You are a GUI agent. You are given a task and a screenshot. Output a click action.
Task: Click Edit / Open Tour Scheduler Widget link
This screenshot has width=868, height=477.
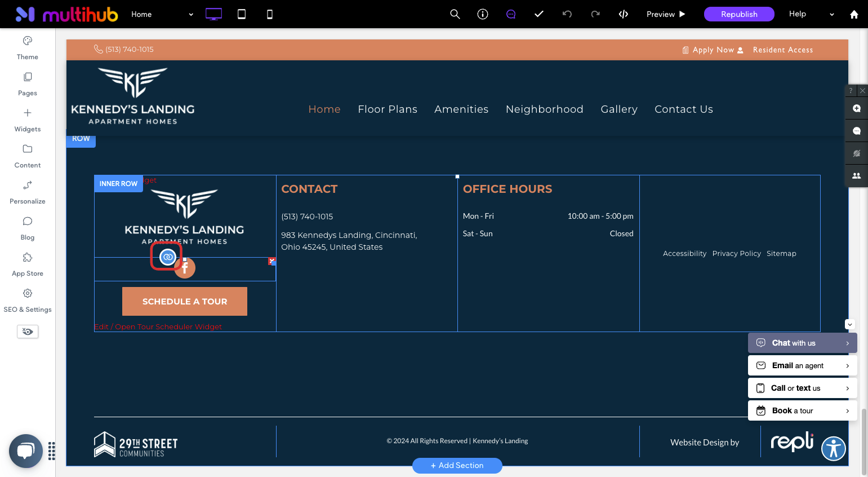[x=158, y=326]
